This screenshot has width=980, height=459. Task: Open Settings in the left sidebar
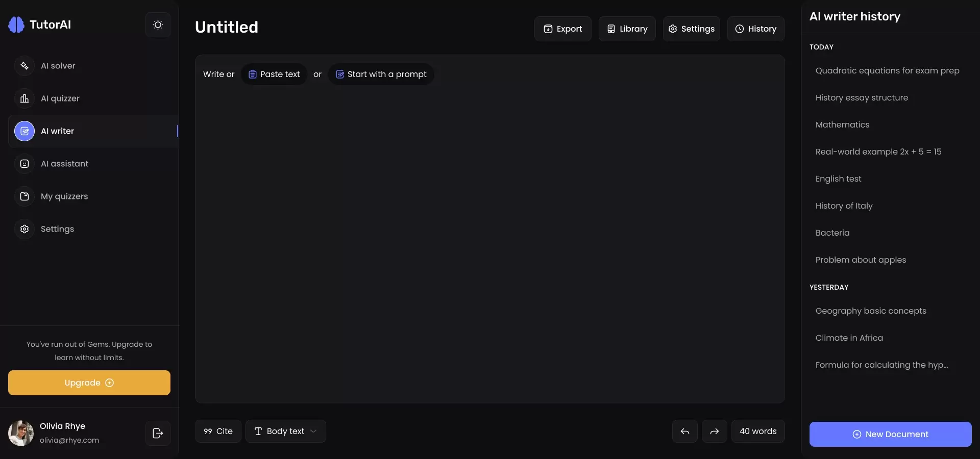click(x=57, y=229)
